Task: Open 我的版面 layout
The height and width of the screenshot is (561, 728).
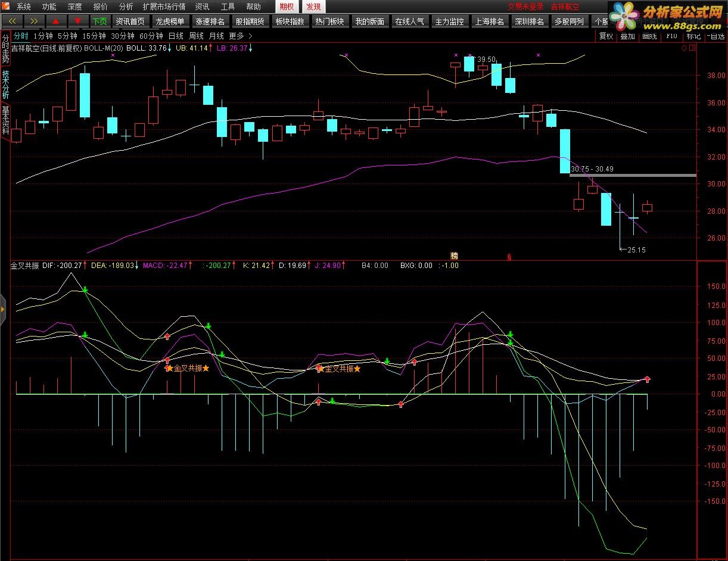Action: (369, 21)
